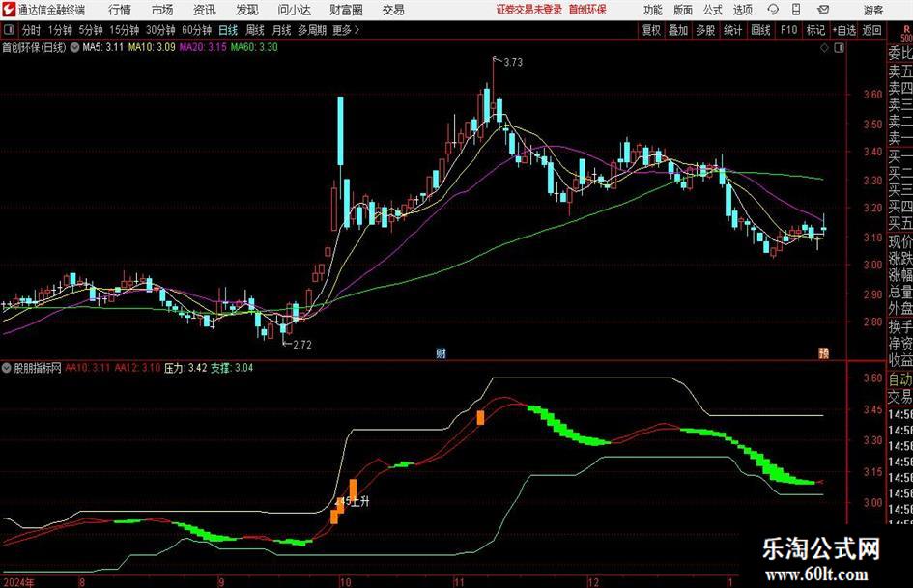This screenshot has height=588, width=913.
Task: Open the 市场 menu
Action: [x=162, y=10]
